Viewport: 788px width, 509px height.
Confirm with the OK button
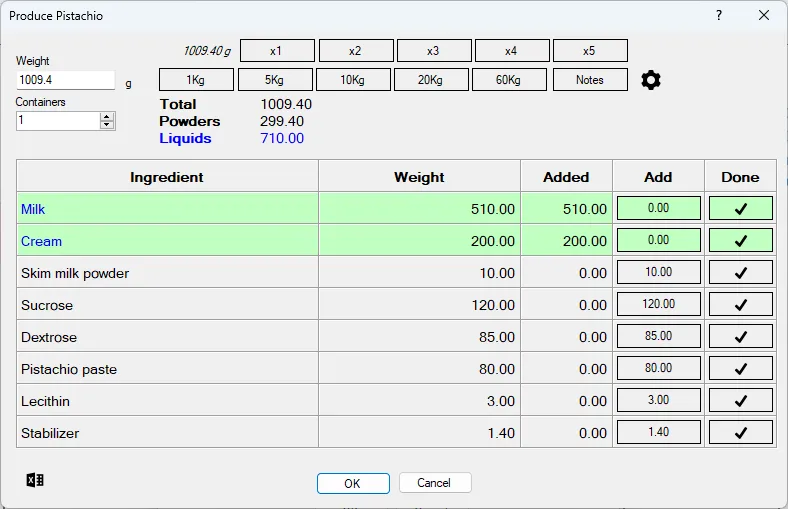[353, 483]
